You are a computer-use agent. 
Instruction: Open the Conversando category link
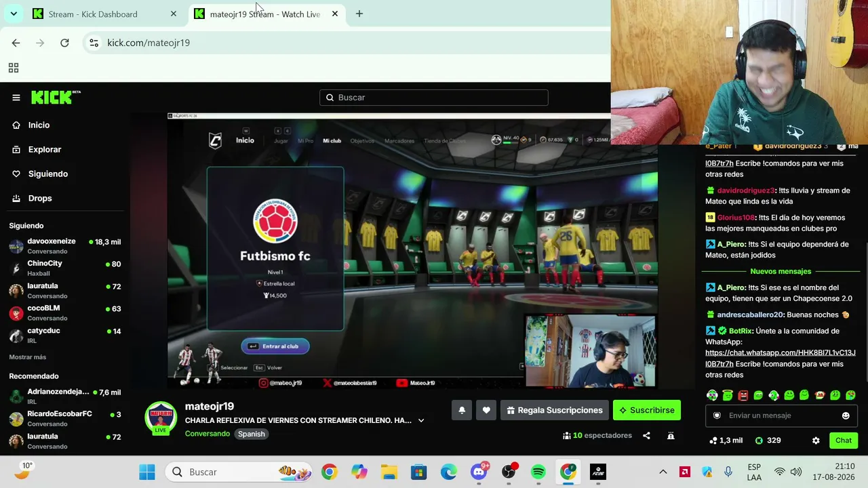208,434
